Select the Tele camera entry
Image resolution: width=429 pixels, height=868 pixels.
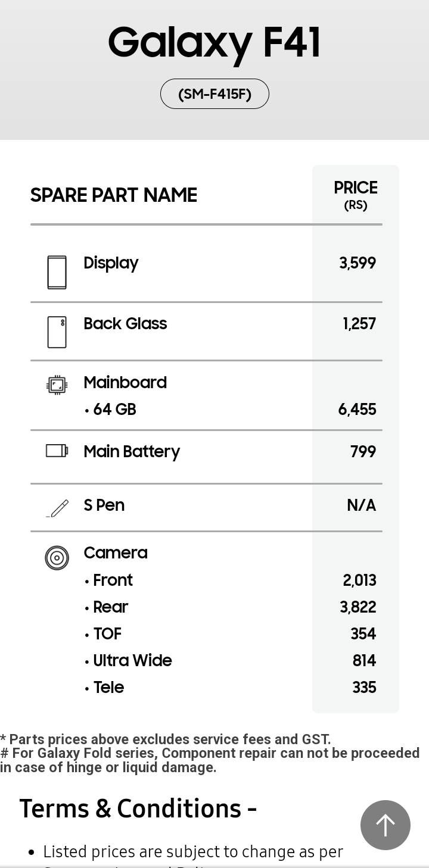click(104, 688)
